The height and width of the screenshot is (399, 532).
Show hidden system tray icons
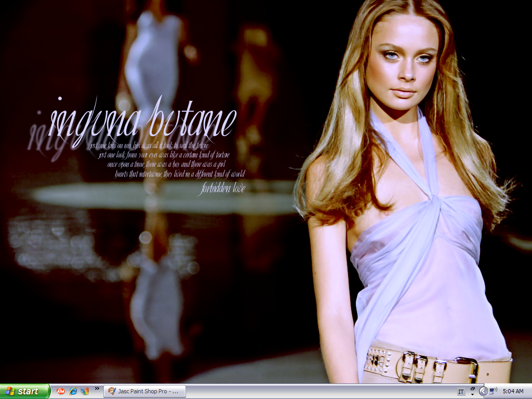coord(483,391)
